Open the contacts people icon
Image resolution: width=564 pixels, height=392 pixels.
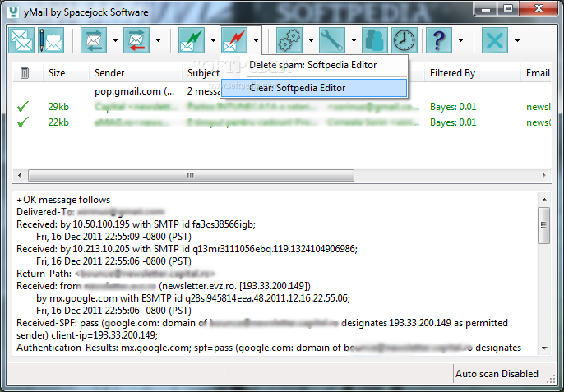pyautogui.click(x=375, y=40)
